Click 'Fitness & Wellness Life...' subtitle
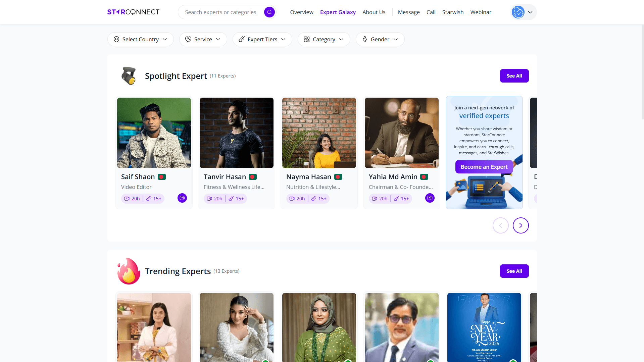644x362 pixels. 234,187
